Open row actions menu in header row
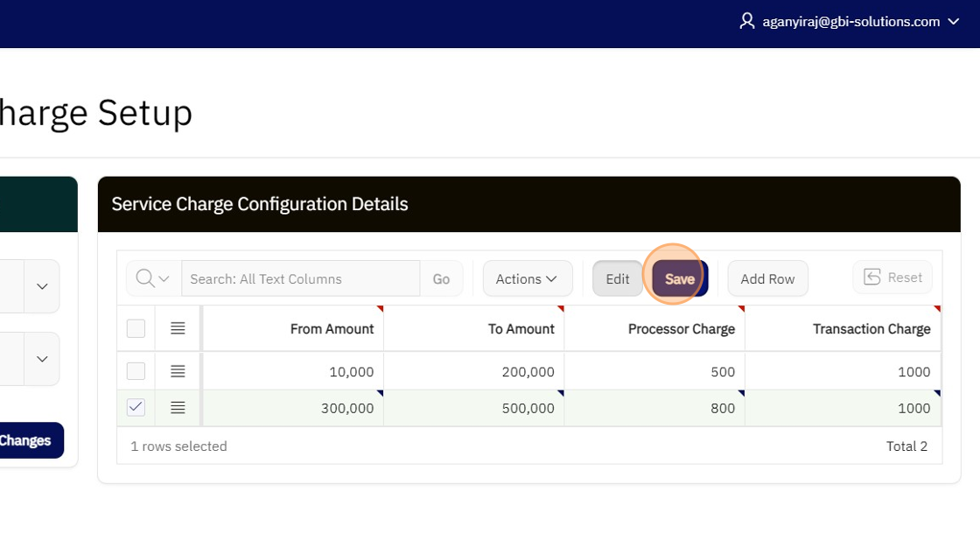 point(178,328)
